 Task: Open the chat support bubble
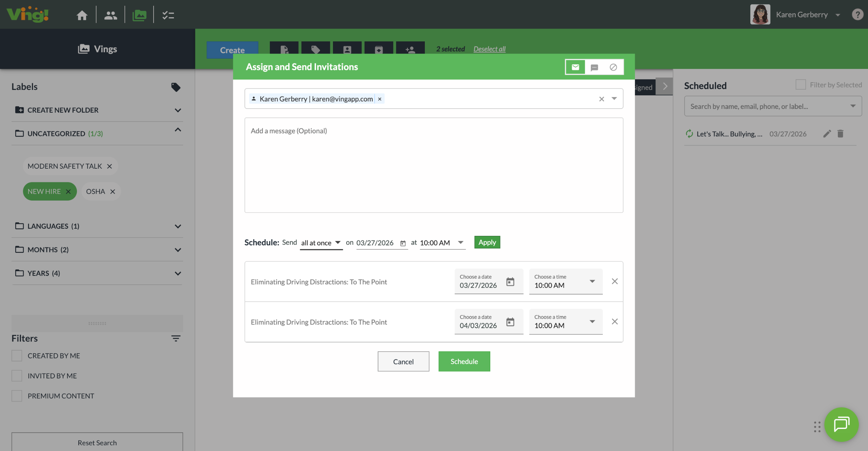point(841,424)
